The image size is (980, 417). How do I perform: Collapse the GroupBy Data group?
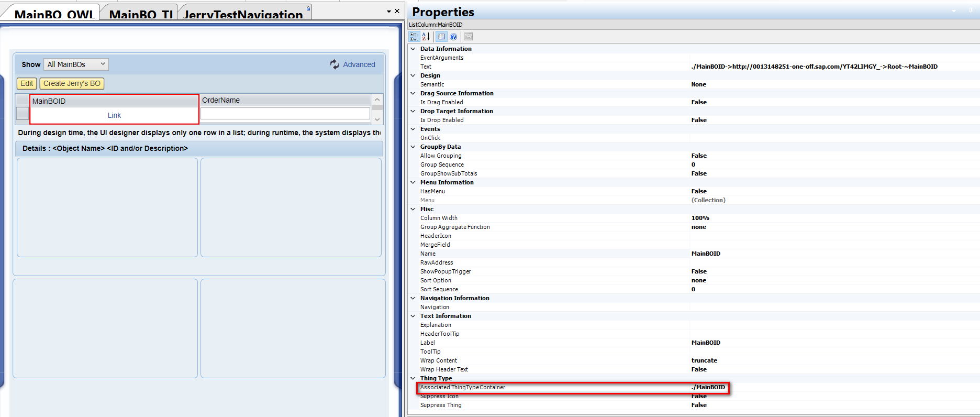413,147
